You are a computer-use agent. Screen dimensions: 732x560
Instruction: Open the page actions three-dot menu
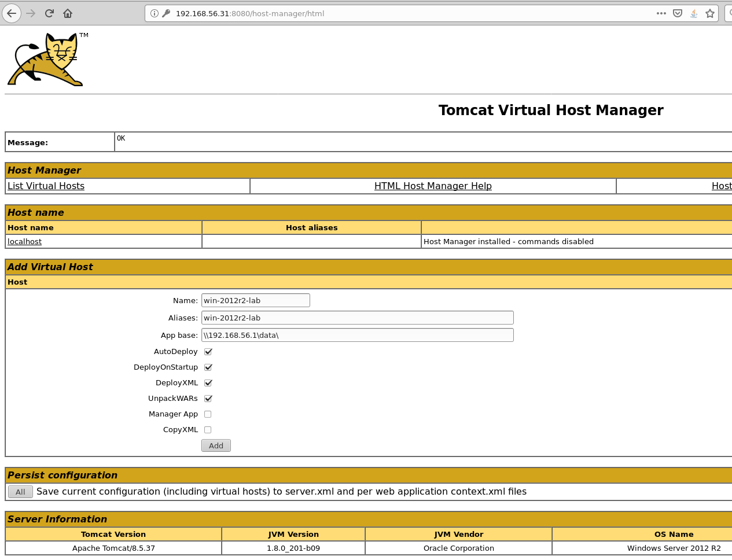pyautogui.click(x=661, y=13)
